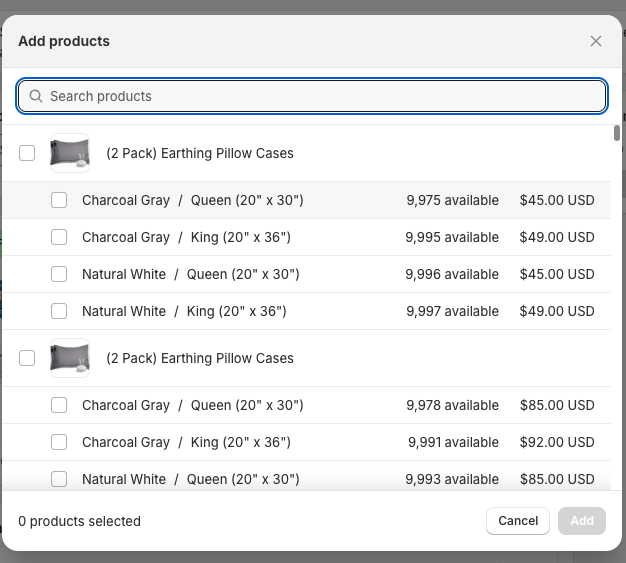
Task: Click the $49.00 USD Natural White King row
Action: [556, 311]
